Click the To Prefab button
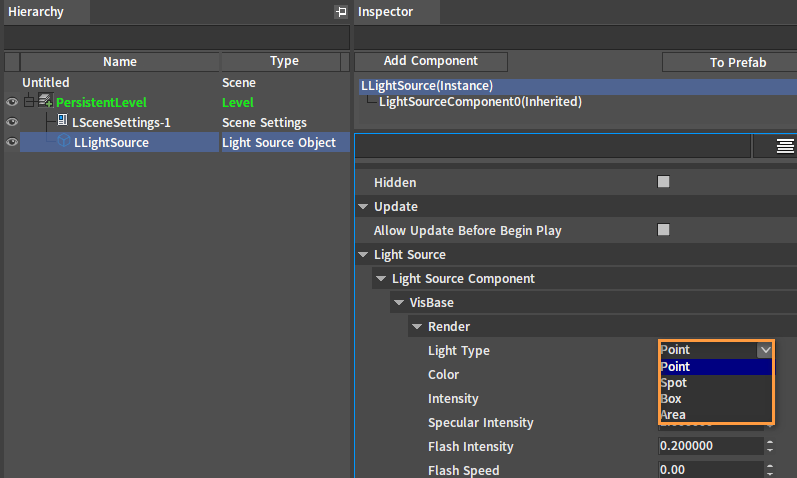The width and height of the screenshot is (797, 478). click(x=738, y=62)
